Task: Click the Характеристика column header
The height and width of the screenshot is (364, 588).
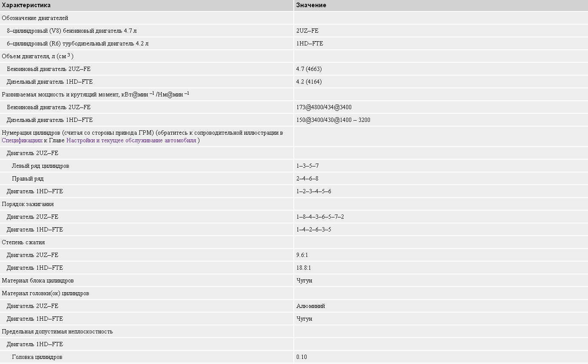Action: [x=26, y=5]
